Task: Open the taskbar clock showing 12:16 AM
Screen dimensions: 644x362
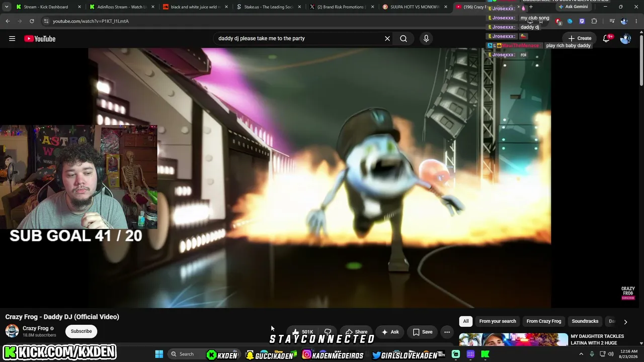Action: point(628,354)
